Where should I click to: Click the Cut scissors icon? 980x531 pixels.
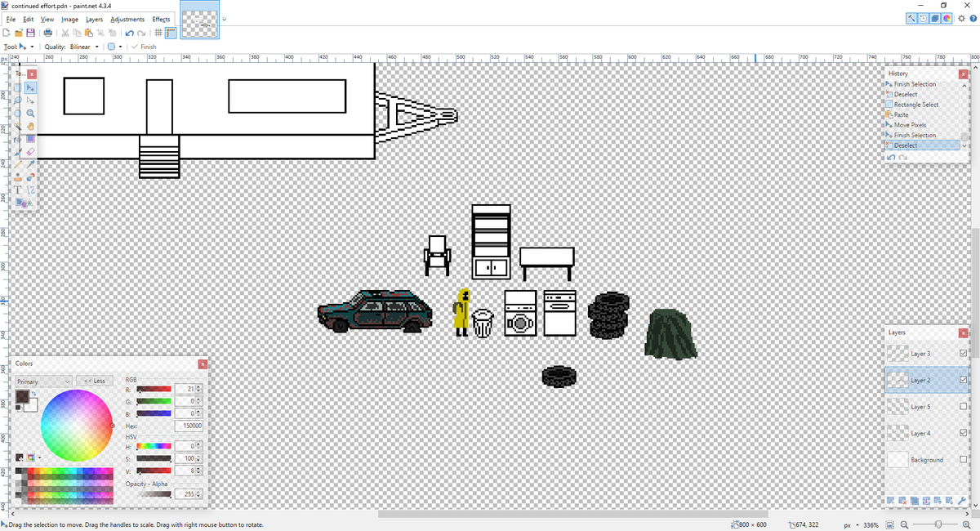tap(65, 33)
